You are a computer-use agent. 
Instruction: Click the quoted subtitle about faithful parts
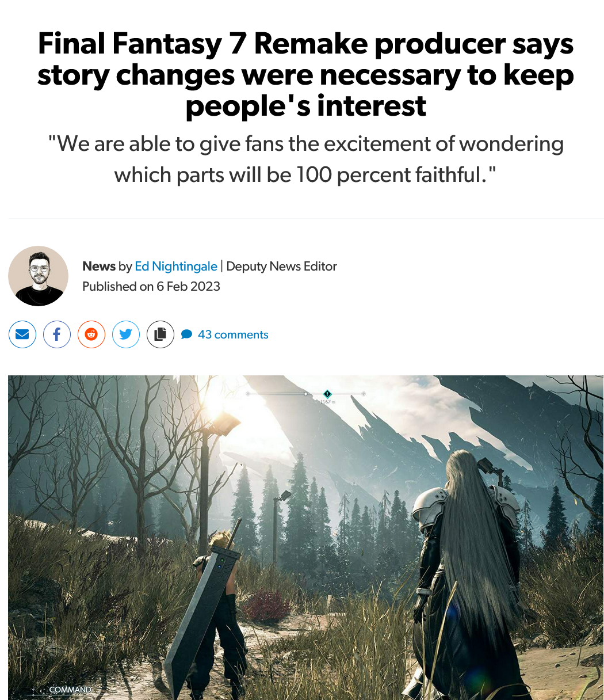click(305, 158)
